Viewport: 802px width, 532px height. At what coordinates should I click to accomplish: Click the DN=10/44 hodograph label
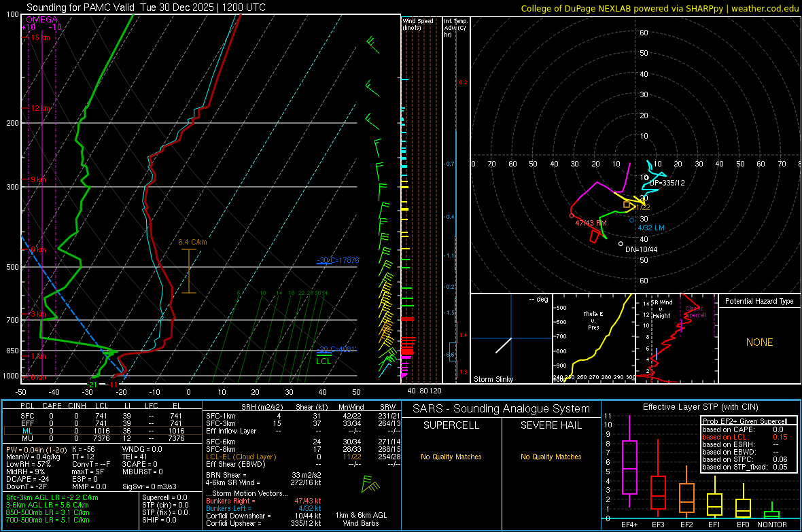[642, 249]
